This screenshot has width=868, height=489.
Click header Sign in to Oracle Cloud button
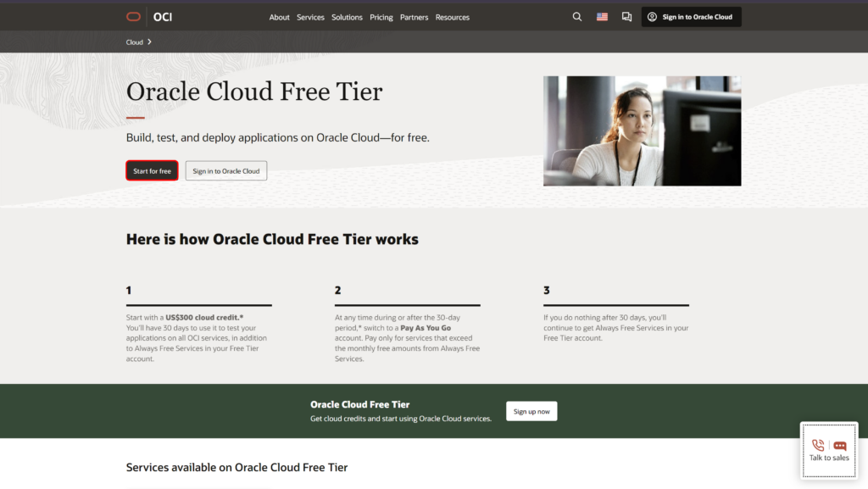(x=691, y=17)
